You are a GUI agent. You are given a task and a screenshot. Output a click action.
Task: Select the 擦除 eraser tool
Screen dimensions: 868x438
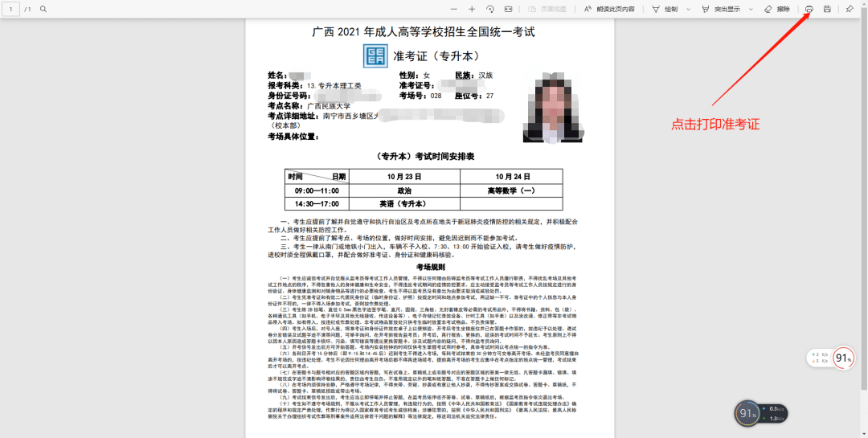[x=777, y=10]
